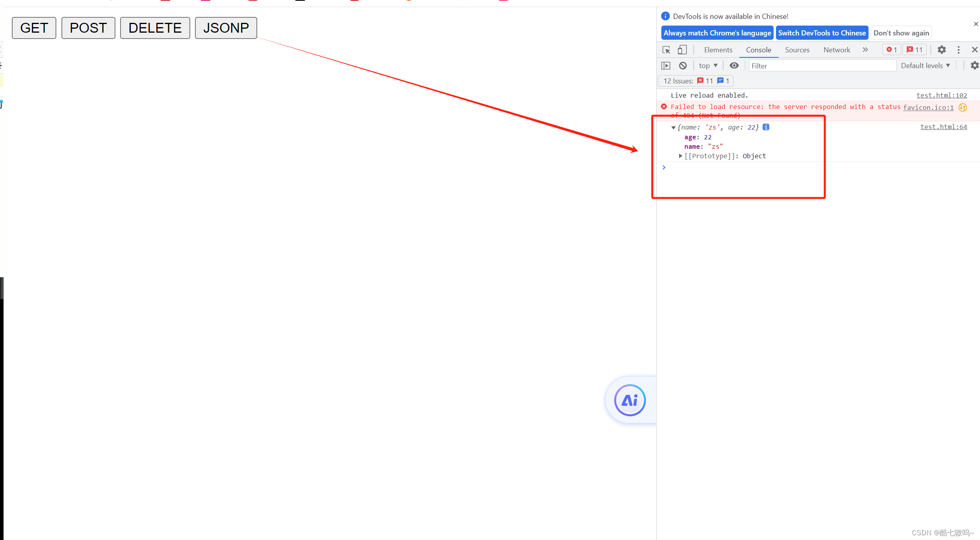Click the GET request button
The height and width of the screenshot is (540, 980).
(x=34, y=27)
